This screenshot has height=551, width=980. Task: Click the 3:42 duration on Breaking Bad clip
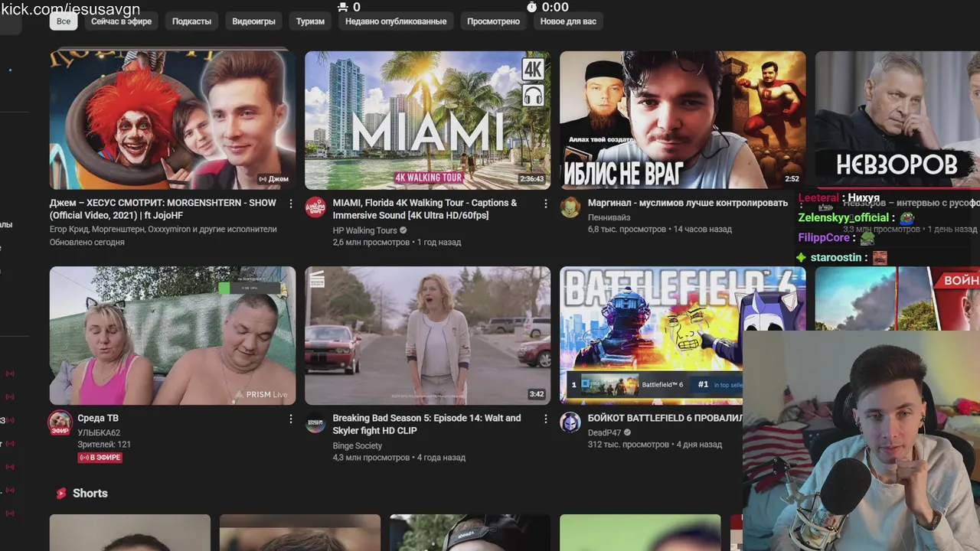click(537, 394)
